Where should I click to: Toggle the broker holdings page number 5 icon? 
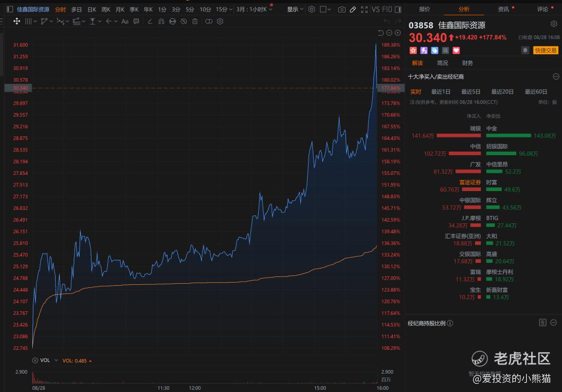543,322
